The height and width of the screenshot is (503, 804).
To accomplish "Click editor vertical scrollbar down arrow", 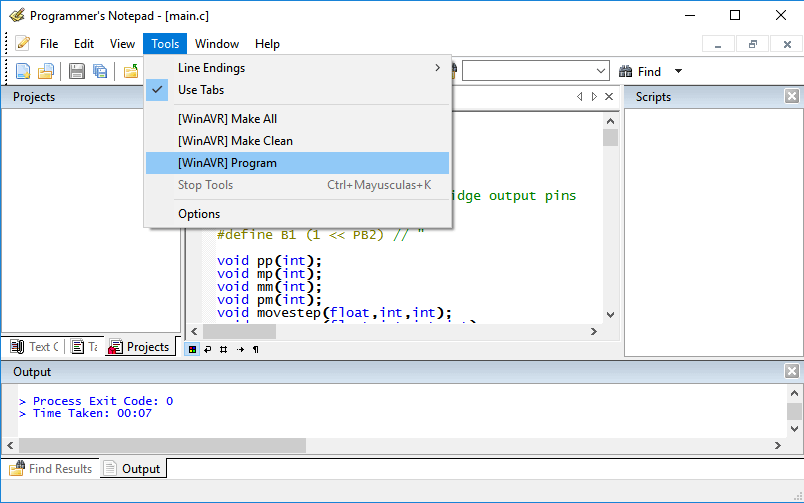I will tap(610, 315).
